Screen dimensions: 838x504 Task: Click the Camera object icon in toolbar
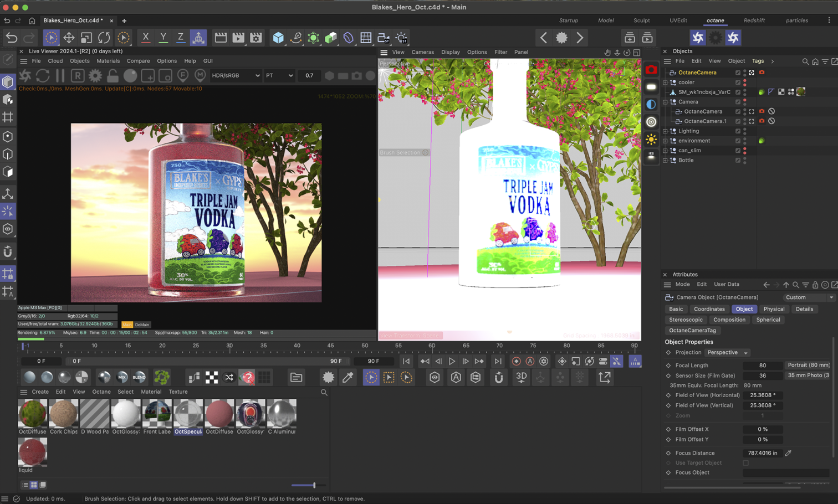pos(384,38)
